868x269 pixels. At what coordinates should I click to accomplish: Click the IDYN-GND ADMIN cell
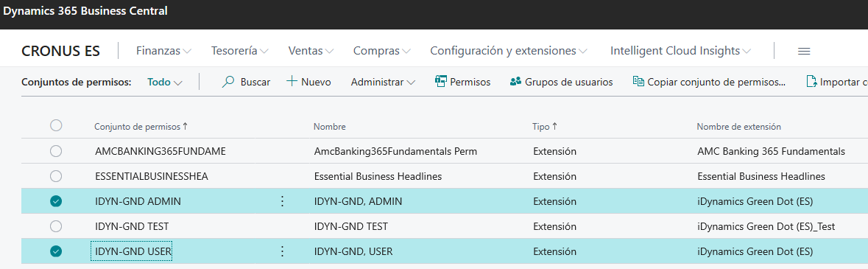pyautogui.click(x=138, y=201)
